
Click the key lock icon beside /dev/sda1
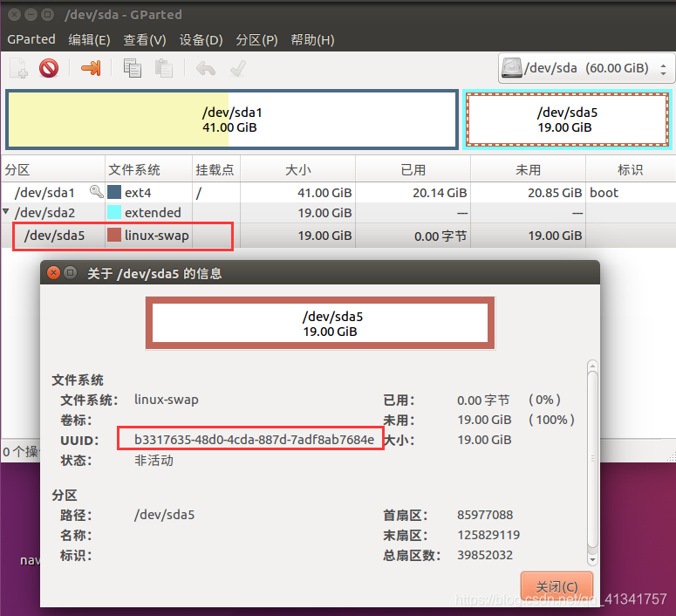tap(96, 192)
